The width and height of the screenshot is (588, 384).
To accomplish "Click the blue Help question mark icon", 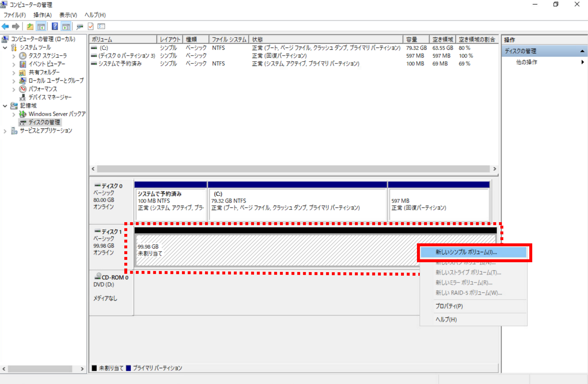I will (55, 26).
